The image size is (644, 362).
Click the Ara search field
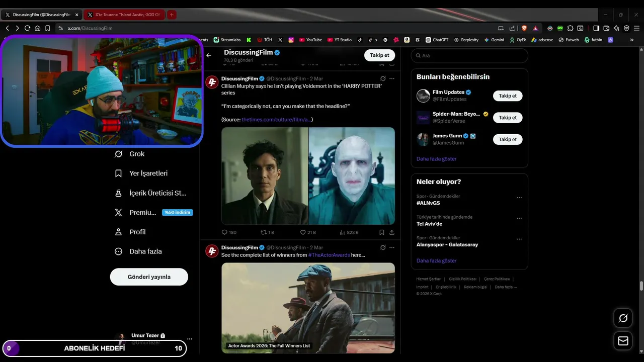point(469,56)
